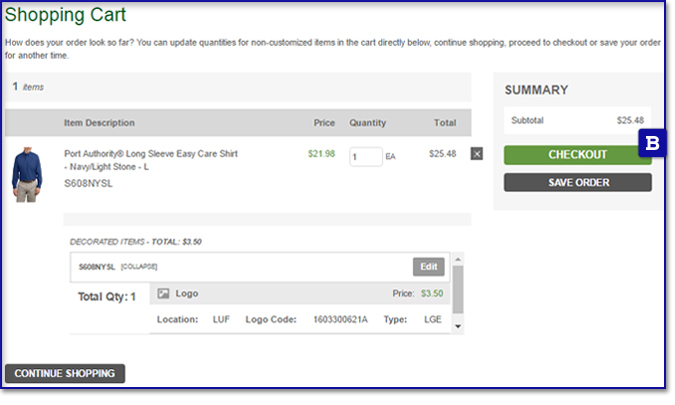Screen dimensions: 675x405
Task: Edit the decorated item S608NYSL
Action: (428, 267)
